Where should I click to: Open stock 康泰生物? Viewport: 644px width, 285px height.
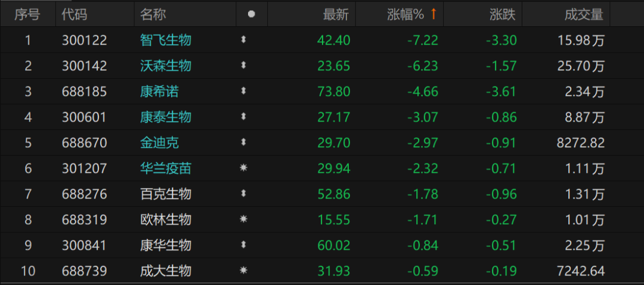pyautogui.click(x=166, y=117)
